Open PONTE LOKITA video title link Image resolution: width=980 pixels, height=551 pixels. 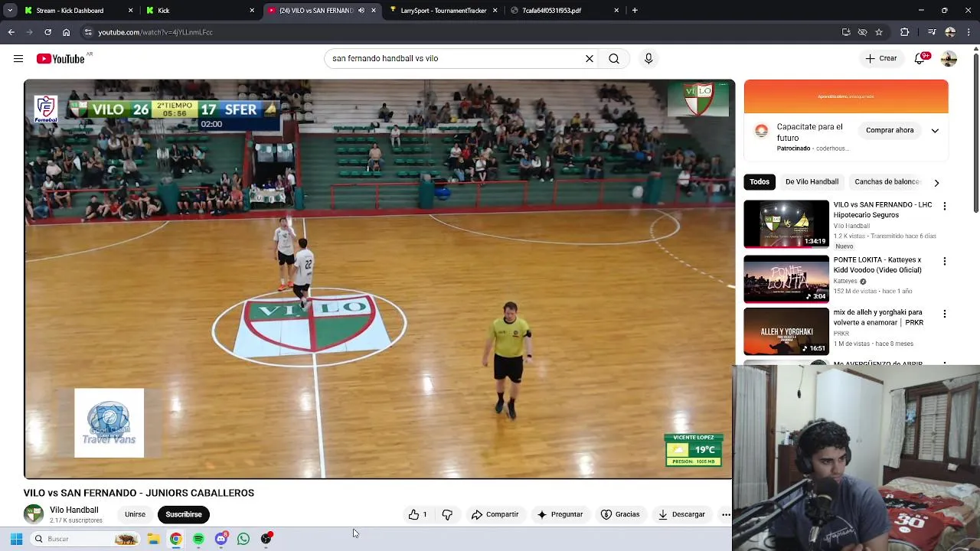point(877,265)
